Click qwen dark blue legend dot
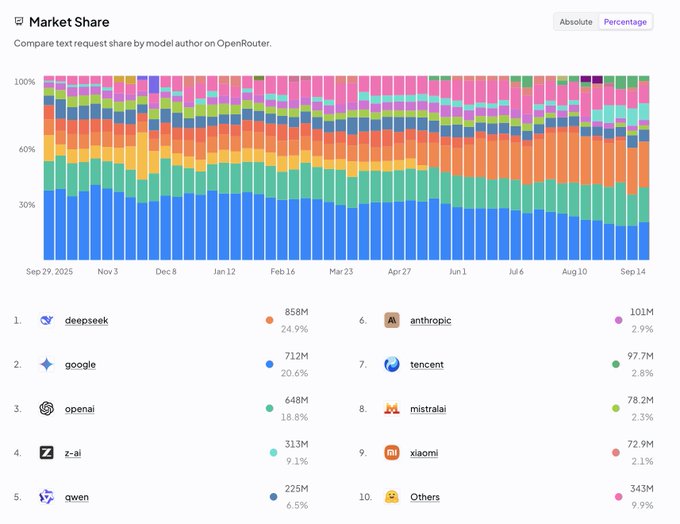This screenshot has width=680, height=524. point(273,497)
